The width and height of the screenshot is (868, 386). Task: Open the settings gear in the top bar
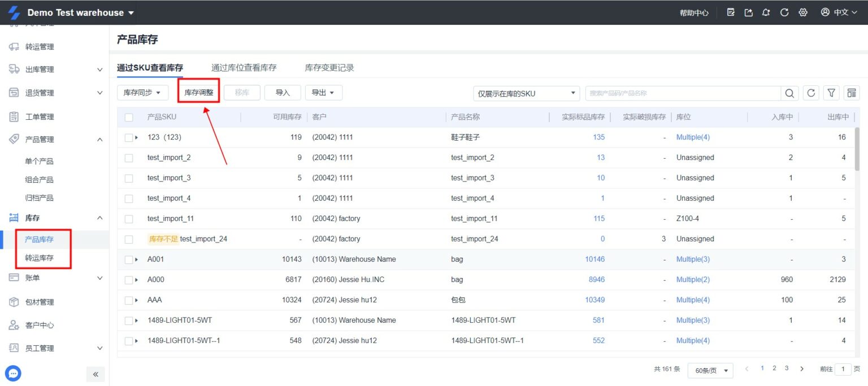point(803,12)
